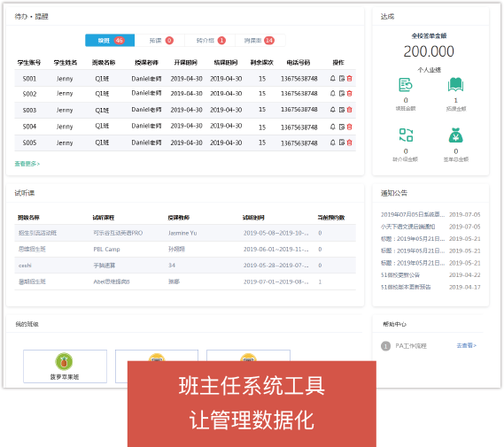Click the green money bag icon

pos(455,135)
